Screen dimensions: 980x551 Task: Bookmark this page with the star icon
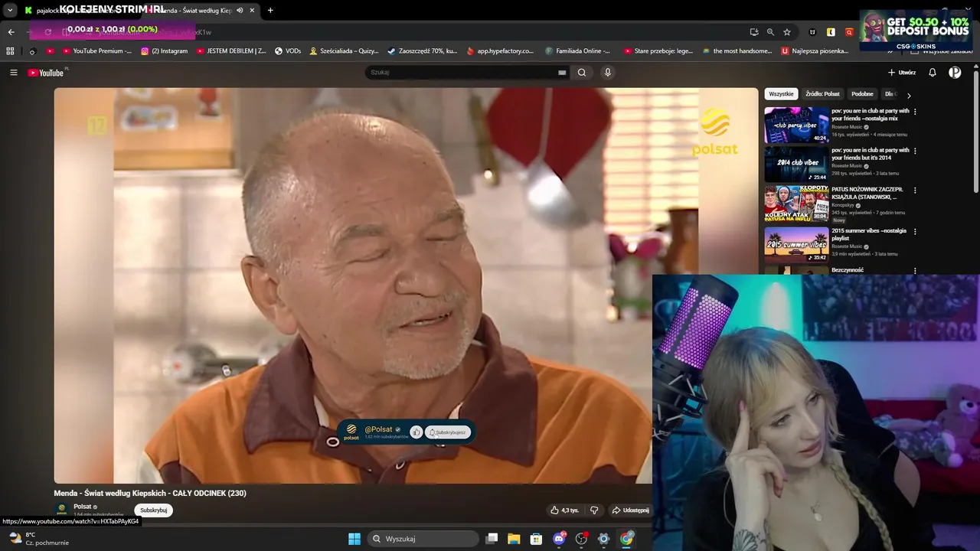coord(787,32)
